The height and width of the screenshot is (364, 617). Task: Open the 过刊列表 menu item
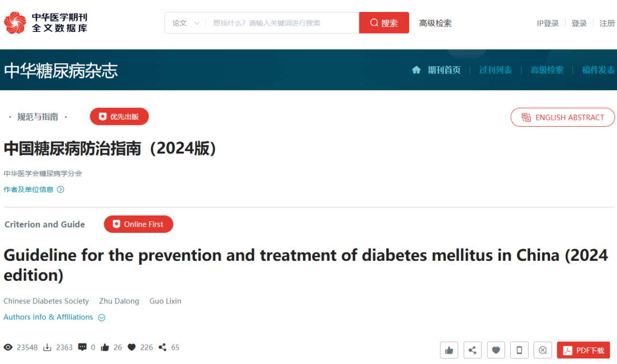click(x=495, y=70)
